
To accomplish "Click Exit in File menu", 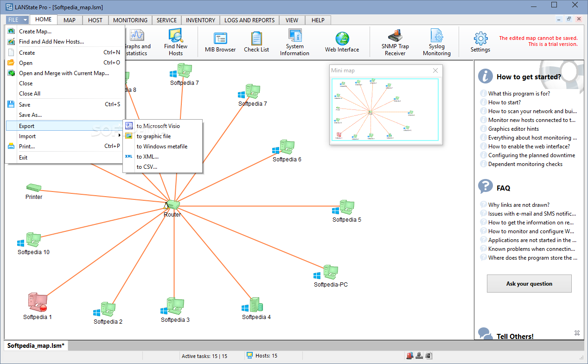I will point(65,157).
